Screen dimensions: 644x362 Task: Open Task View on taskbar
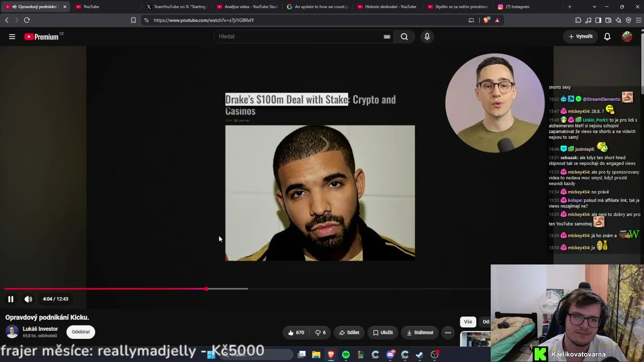point(302,354)
